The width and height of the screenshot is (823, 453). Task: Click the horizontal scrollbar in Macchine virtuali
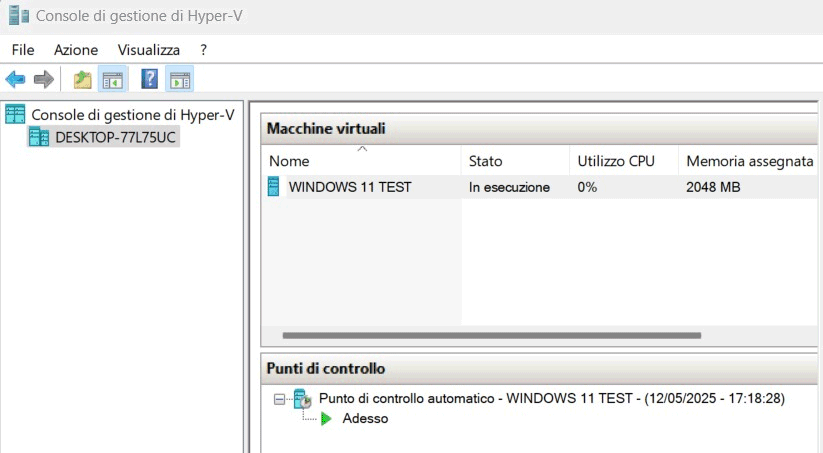(x=492, y=335)
